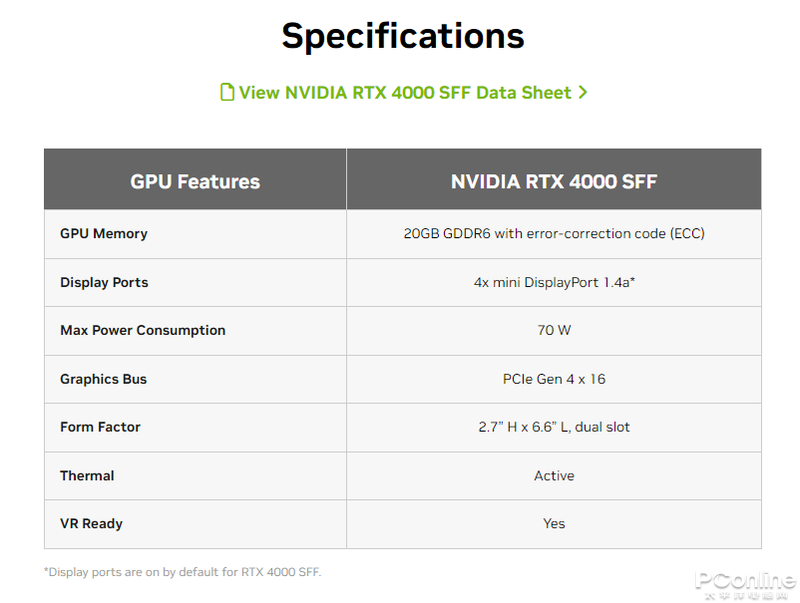Select the Graphics Bus row label
The image size is (800, 603).
click(x=104, y=379)
